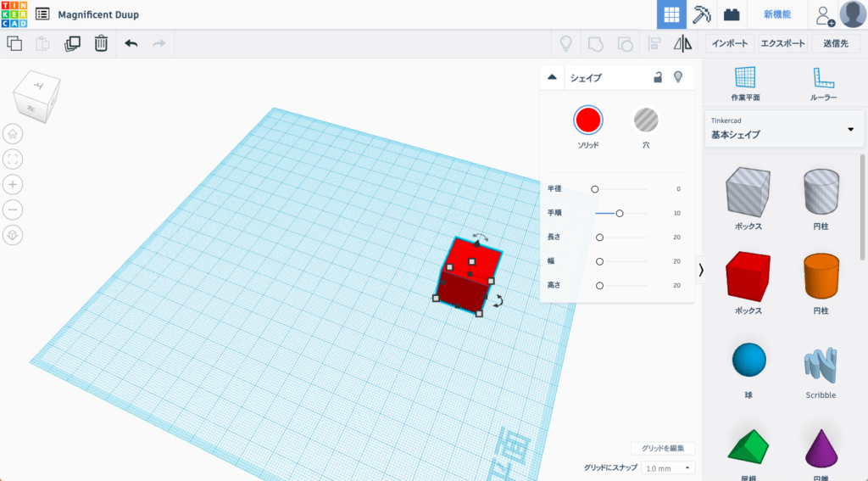Undo the last action
Image resolution: width=868 pixels, height=481 pixels.
[x=131, y=43]
